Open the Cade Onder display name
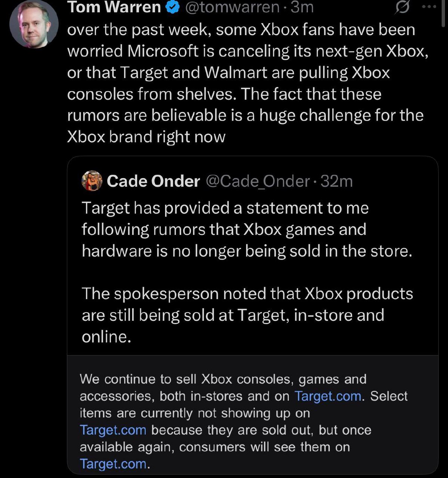 153,181
